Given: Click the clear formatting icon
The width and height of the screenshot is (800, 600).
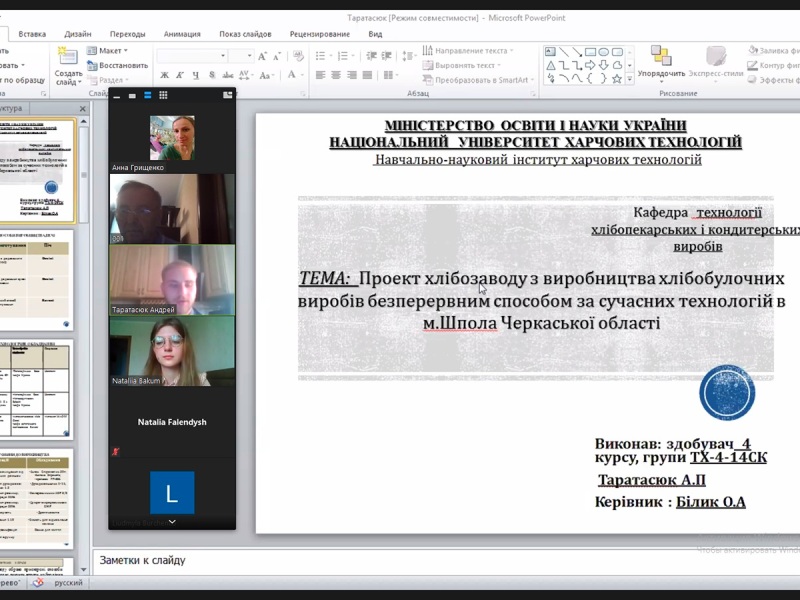Looking at the screenshot, I should pyautogui.click(x=296, y=56).
